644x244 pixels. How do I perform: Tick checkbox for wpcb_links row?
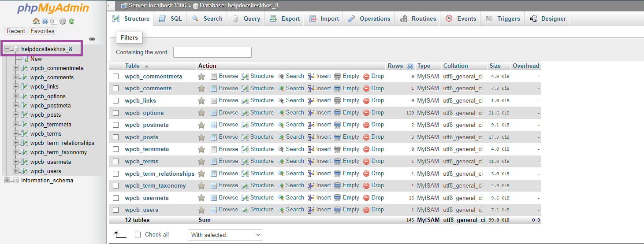pyautogui.click(x=116, y=101)
